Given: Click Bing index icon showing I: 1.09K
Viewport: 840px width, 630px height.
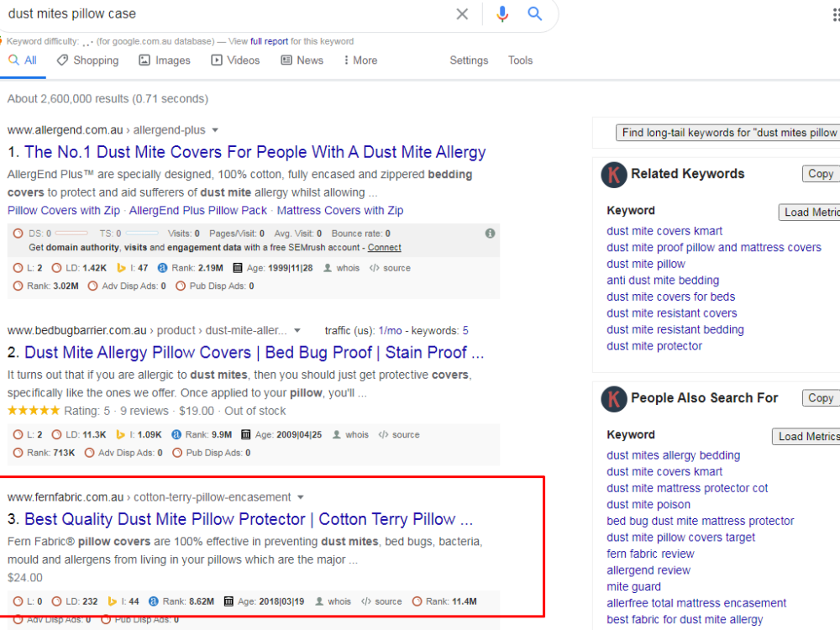Looking at the screenshot, I should pos(120,434).
